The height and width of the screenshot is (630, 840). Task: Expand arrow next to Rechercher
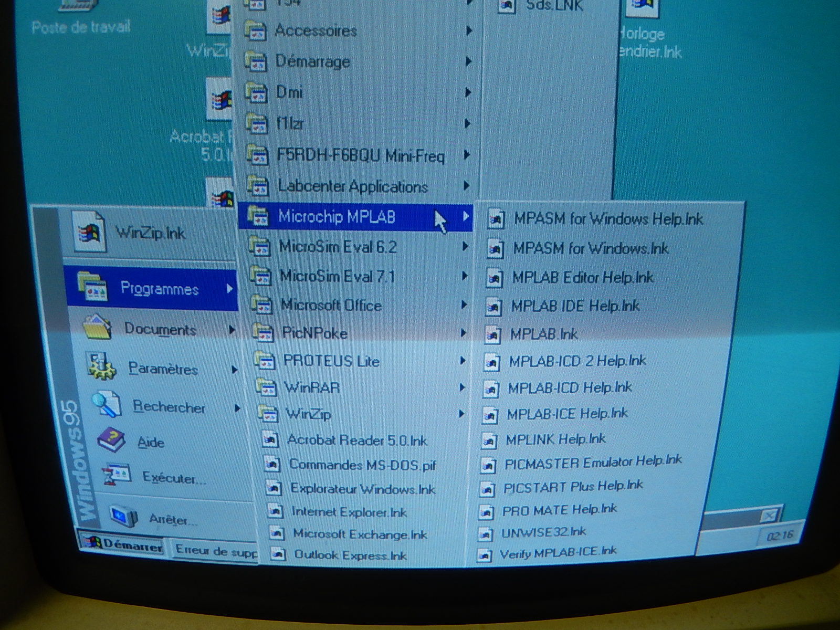point(237,408)
